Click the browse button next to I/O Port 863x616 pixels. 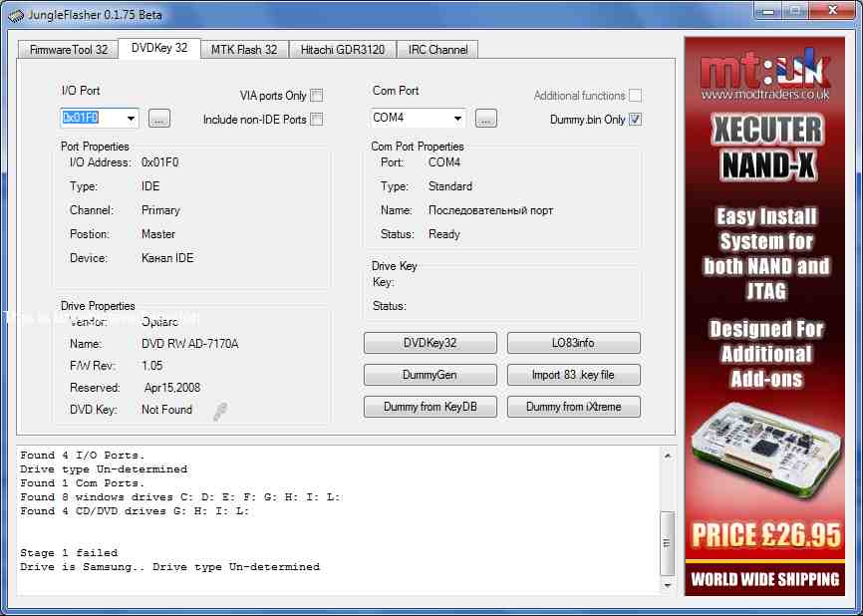point(159,119)
